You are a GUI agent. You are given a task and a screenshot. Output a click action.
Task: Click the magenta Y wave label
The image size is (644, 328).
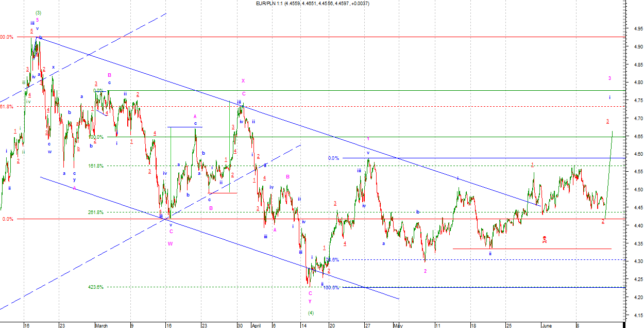pos(310,301)
